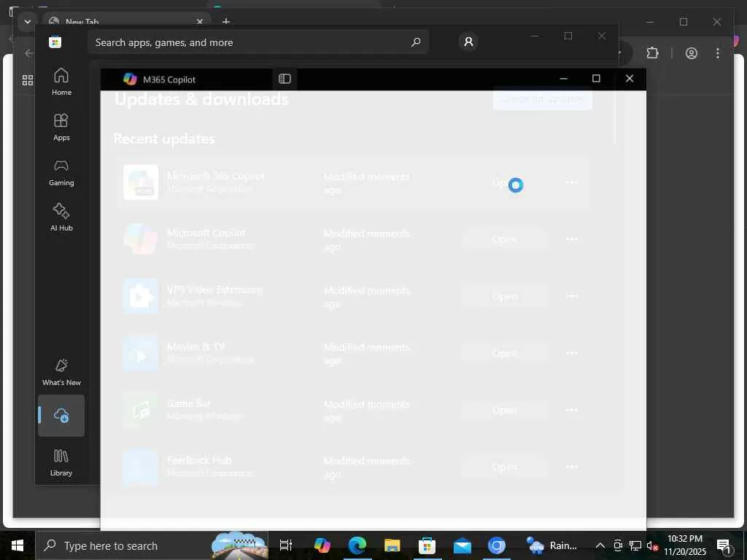
Task: Click the magnifier icon in Store search
Action: click(416, 42)
